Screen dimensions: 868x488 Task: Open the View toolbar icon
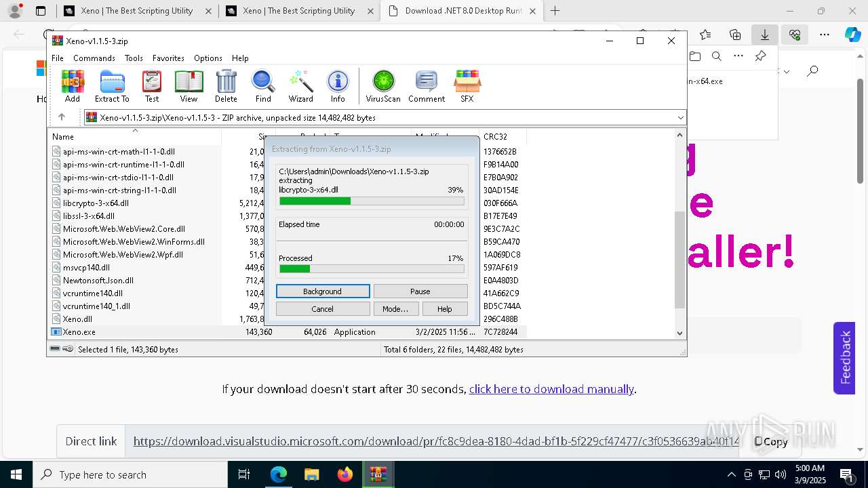[x=189, y=86]
